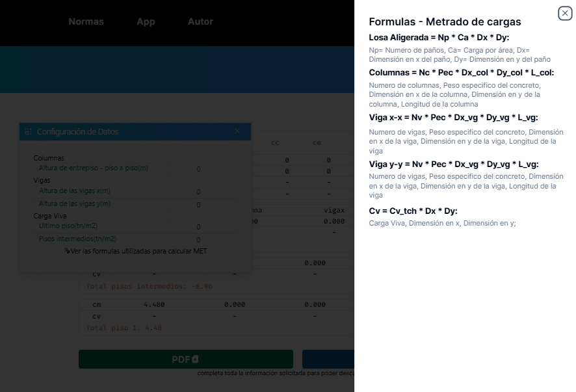
Task: Click the Formulas - Metrado de cargas heading
Action: click(x=445, y=22)
